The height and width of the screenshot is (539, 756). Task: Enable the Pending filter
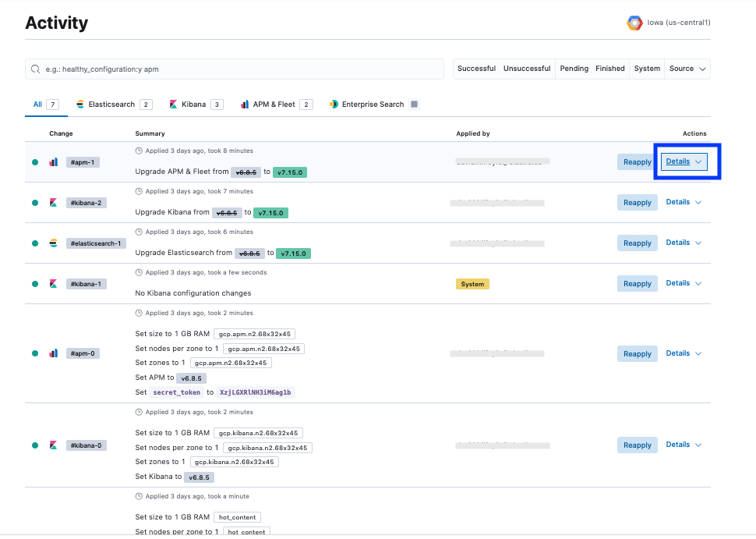(x=574, y=69)
